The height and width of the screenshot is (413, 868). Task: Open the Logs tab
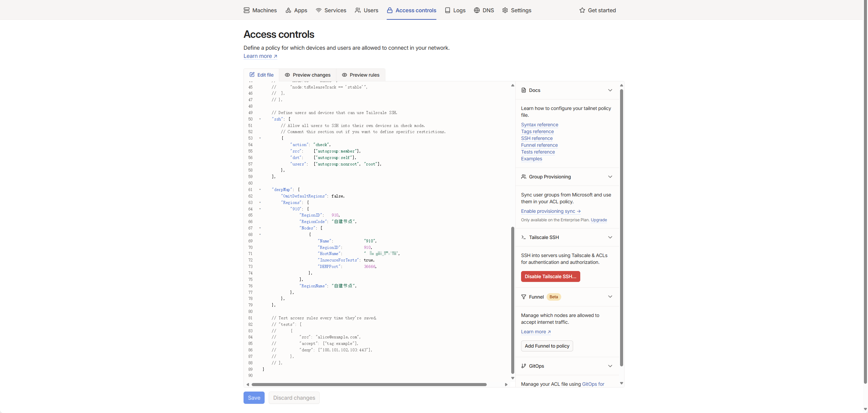pyautogui.click(x=455, y=10)
